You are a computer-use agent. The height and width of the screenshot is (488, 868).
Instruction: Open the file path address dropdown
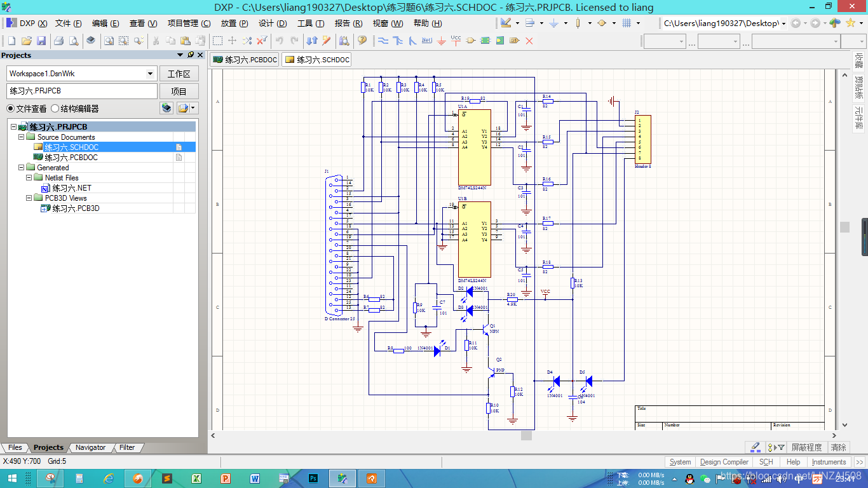pyautogui.click(x=784, y=23)
